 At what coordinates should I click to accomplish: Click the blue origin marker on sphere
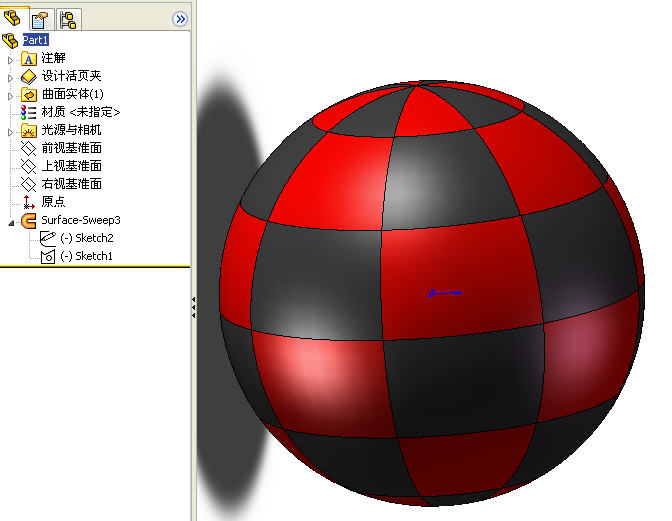(x=444, y=293)
